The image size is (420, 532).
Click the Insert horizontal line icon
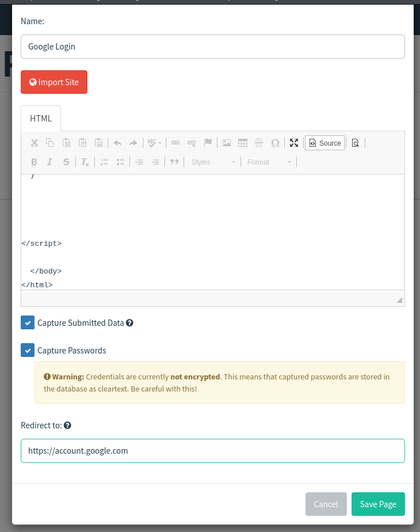click(x=259, y=143)
